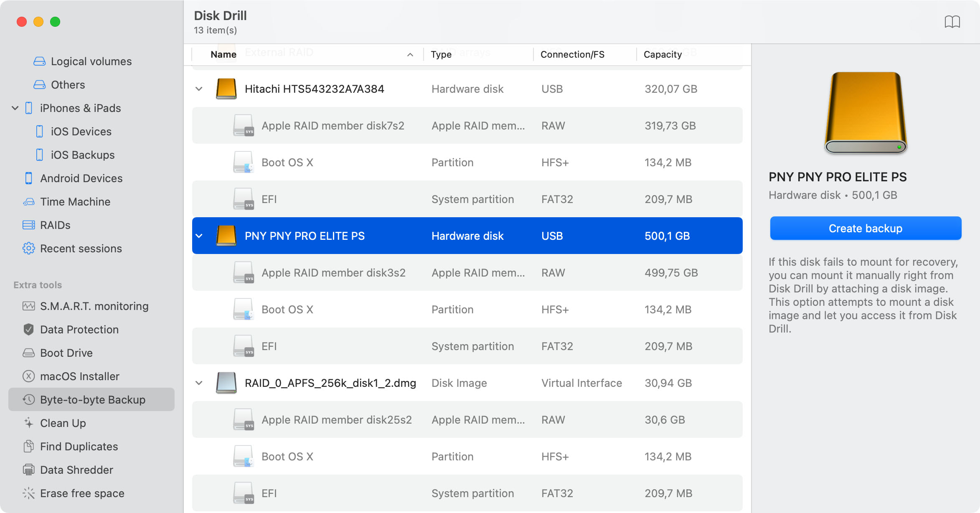Image resolution: width=980 pixels, height=513 pixels.
Task: Open Others in sidebar
Action: pyautogui.click(x=91, y=85)
